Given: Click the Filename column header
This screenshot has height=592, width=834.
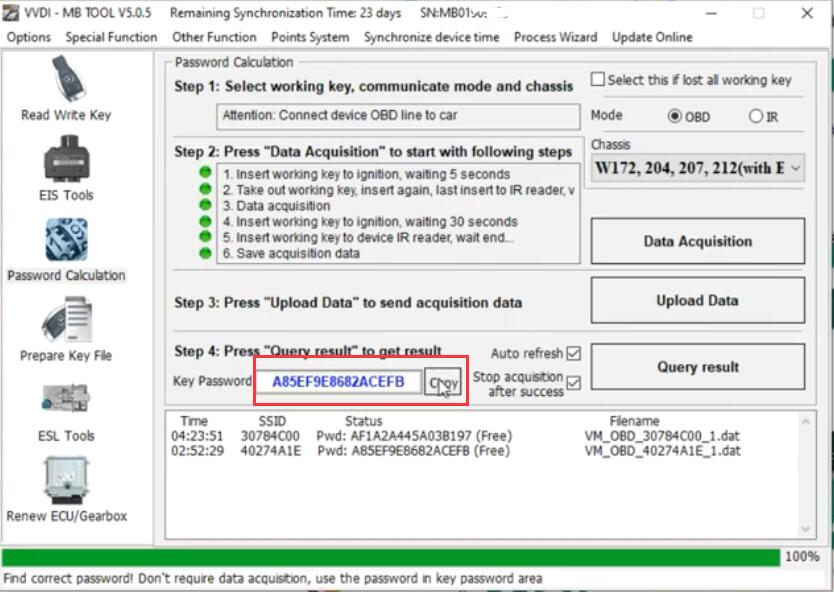Looking at the screenshot, I should pos(635,421).
